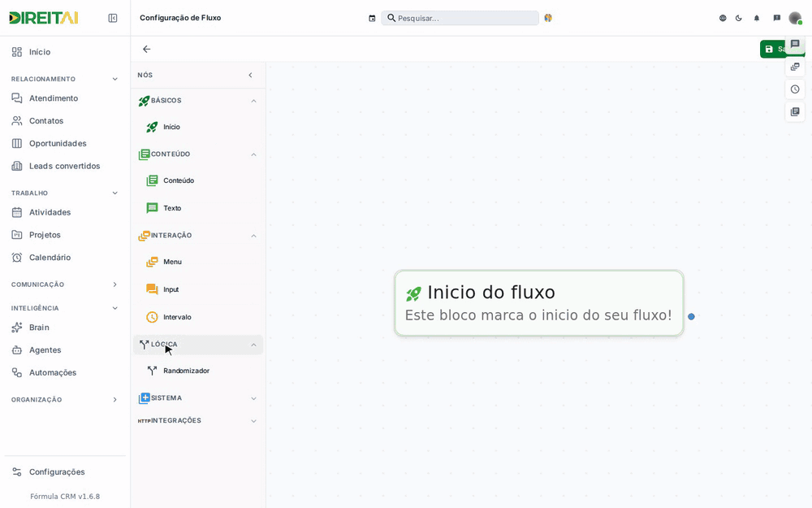
Task: Open the calendar icon beside search
Action: coord(372,18)
